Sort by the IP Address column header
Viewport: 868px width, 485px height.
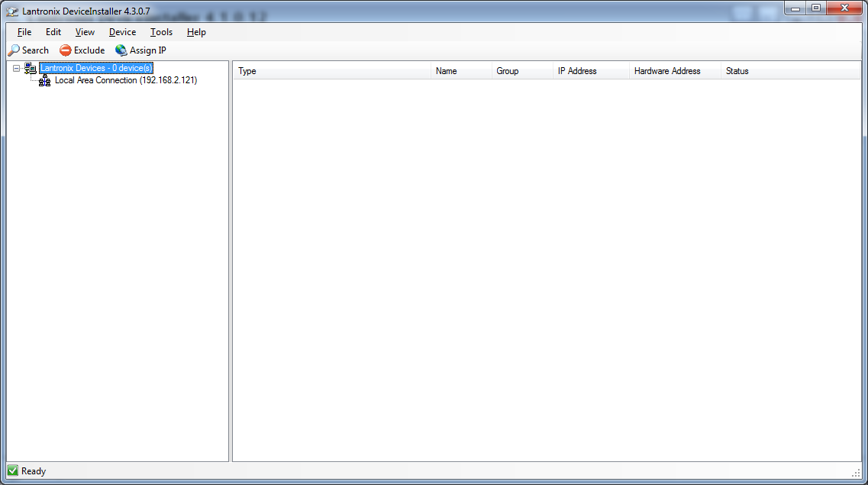click(x=591, y=71)
